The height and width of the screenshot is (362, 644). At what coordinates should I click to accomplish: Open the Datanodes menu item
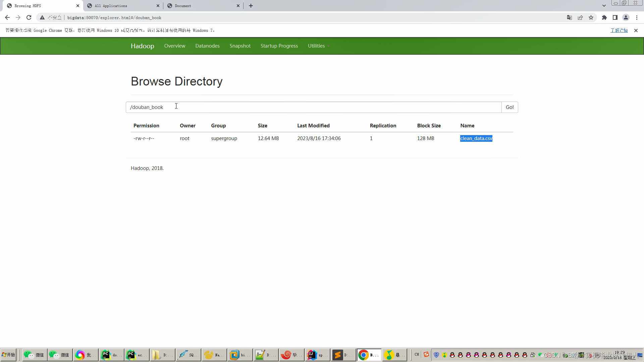pyautogui.click(x=207, y=46)
